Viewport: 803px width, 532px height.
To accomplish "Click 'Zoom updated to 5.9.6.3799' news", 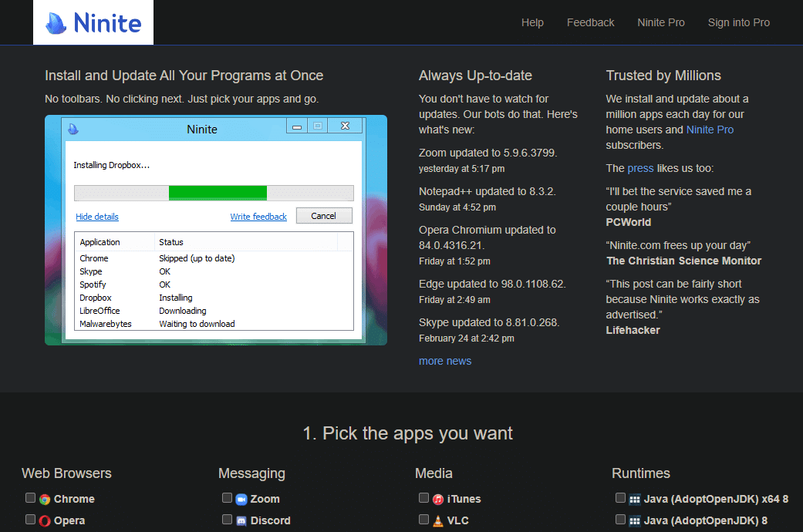I will tap(488, 153).
